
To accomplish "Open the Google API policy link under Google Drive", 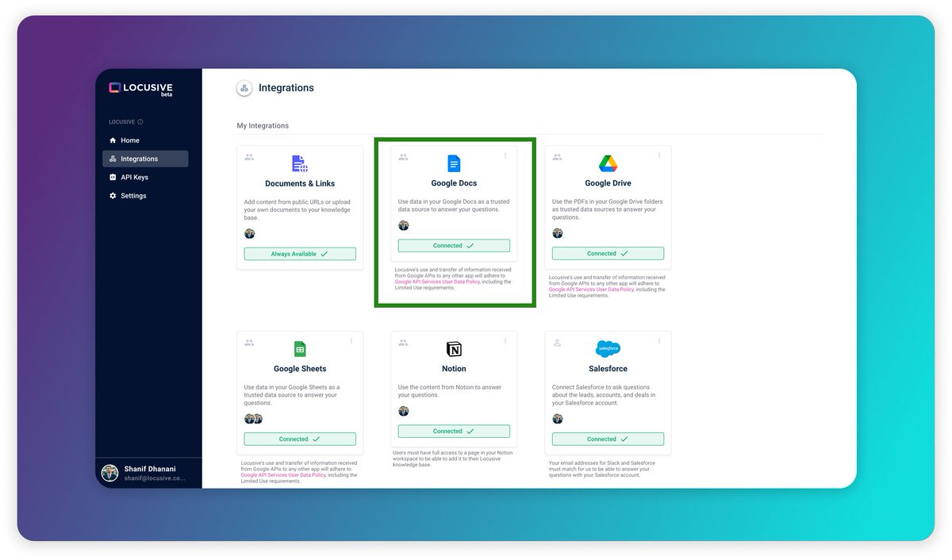I will (591, 290).
